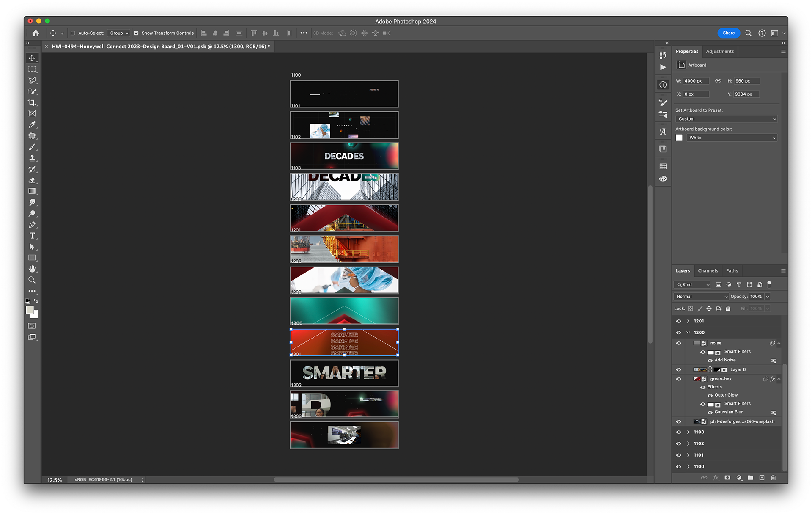Toggle Gaussian Blur filter visibility
The image size is (812, 515).
click(x=710, y=413)
